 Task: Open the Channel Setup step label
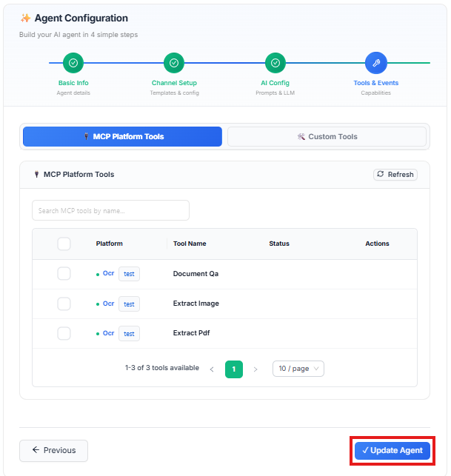tap(174, 83)
